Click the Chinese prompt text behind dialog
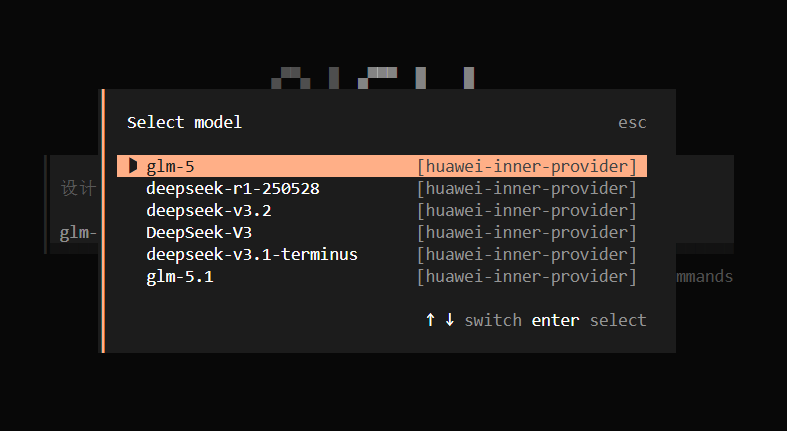Image resolution: width=787 pixels, height=431 pixels. (x=78, y=188)
